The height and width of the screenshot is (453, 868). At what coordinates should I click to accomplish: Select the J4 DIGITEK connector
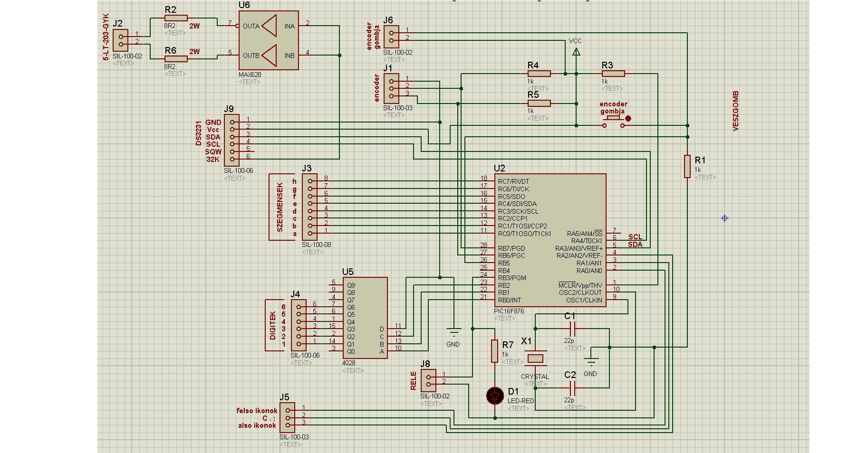299,325
